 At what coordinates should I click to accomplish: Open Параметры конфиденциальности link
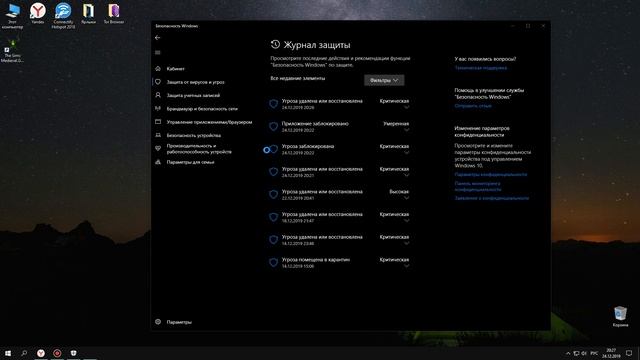point(491,175)
